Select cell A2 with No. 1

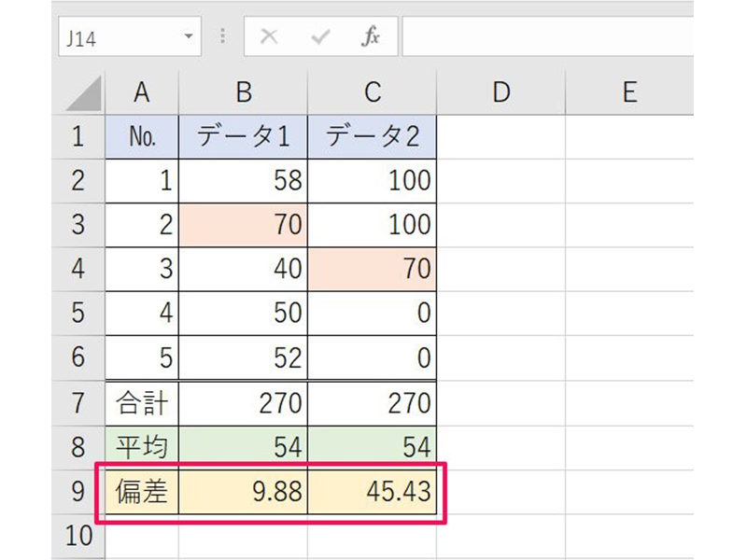click(142, 181)
